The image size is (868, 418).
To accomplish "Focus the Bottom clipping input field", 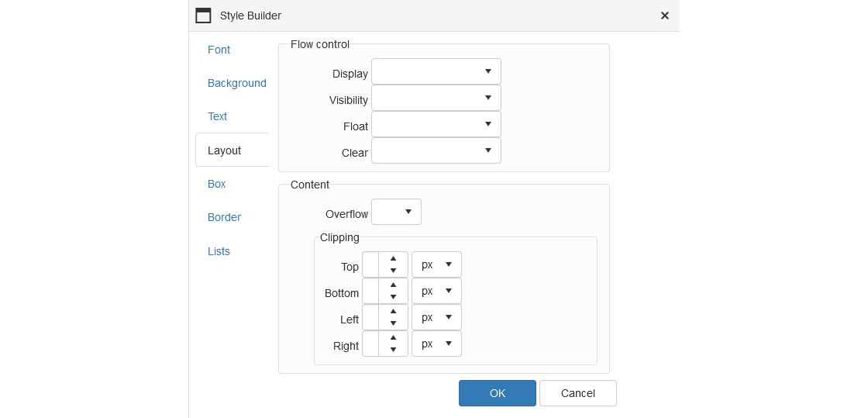I will coord(370,292).
